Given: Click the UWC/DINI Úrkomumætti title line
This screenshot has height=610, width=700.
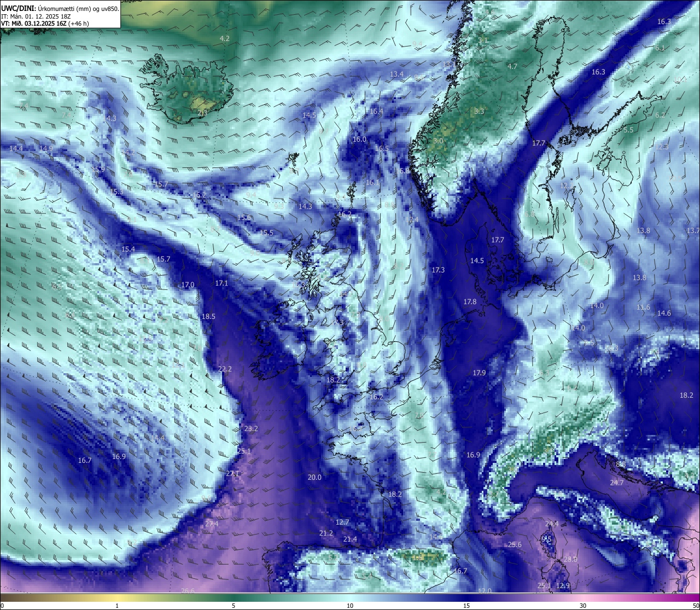Looking at the screenshot, I should click(x=60, y=8).
